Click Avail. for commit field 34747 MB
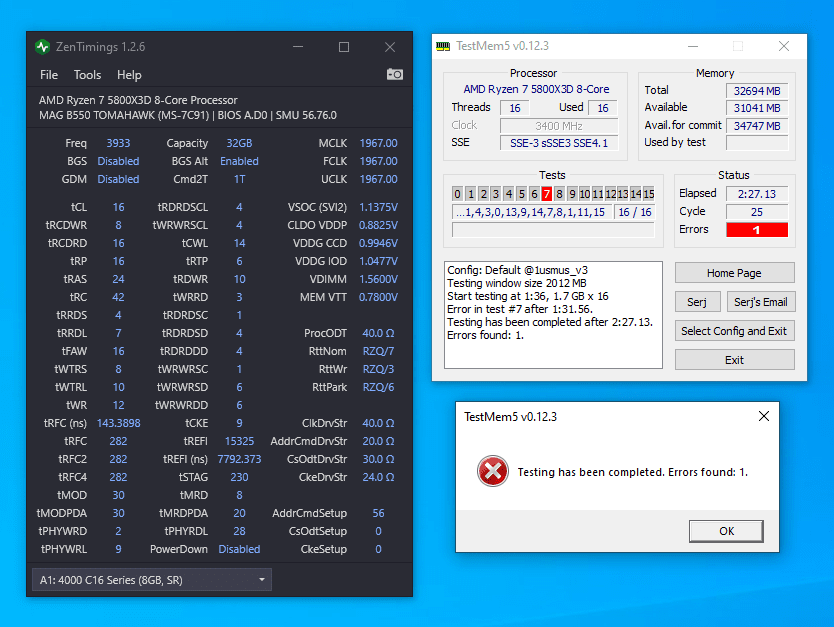The image size is (834, 627). coord(756,126)
